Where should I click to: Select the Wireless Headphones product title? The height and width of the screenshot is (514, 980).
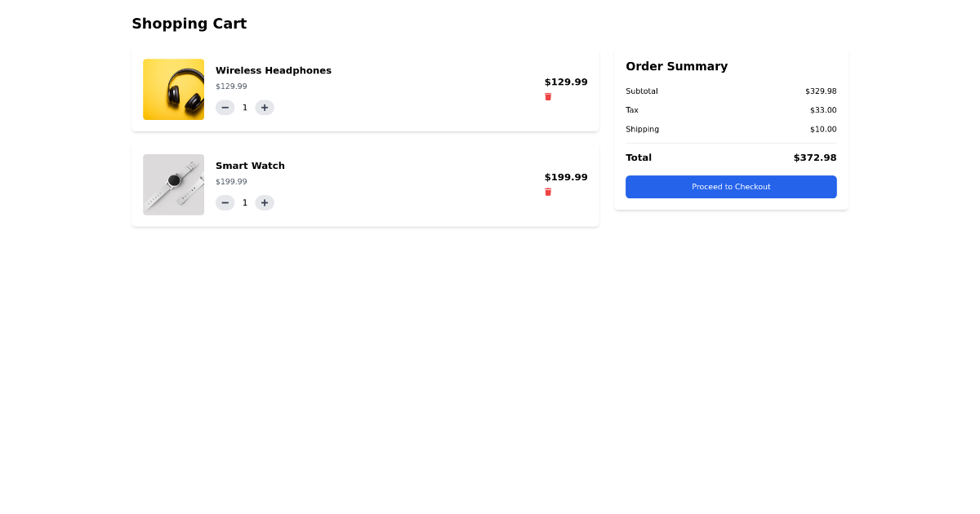pyautogui.click(x=273, y=70)
